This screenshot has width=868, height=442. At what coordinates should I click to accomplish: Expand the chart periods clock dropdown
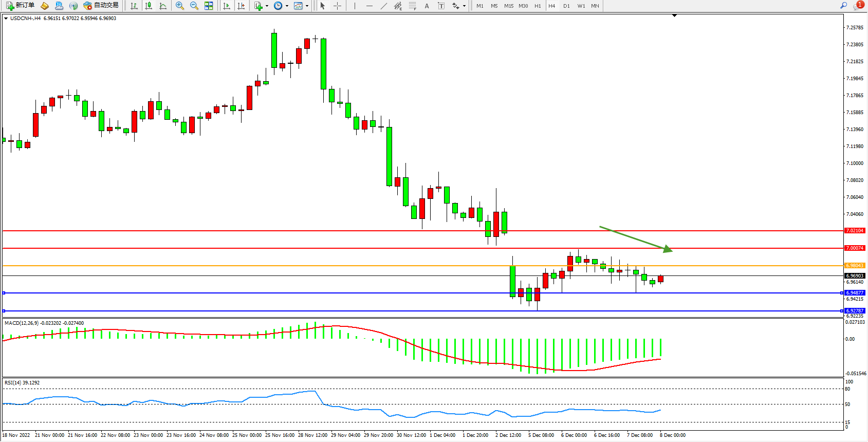tap(287, 6)
